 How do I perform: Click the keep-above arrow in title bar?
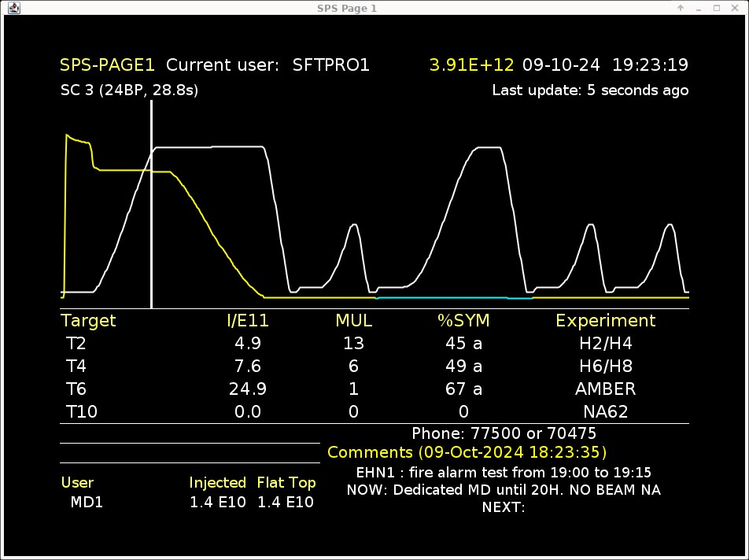[x=681, y=8]
